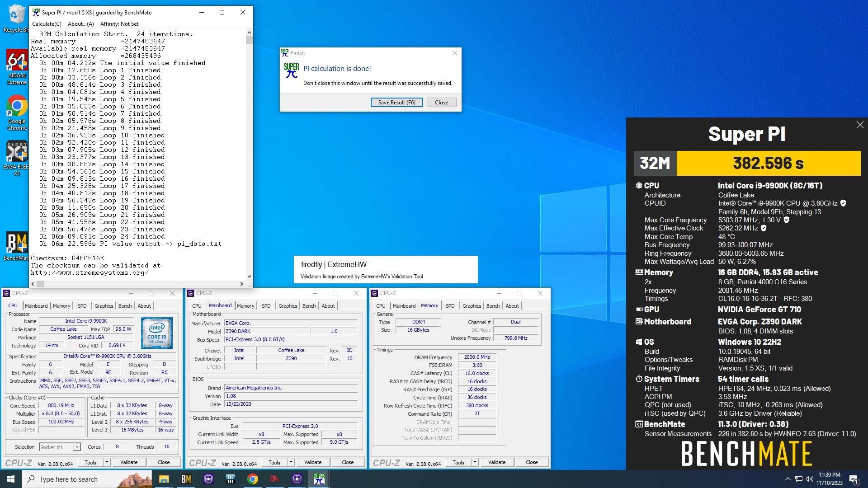Viewport: 868px width, 488px height.
Task: Click Close button in Finish dialog
Action: click(x=441, y=103)
